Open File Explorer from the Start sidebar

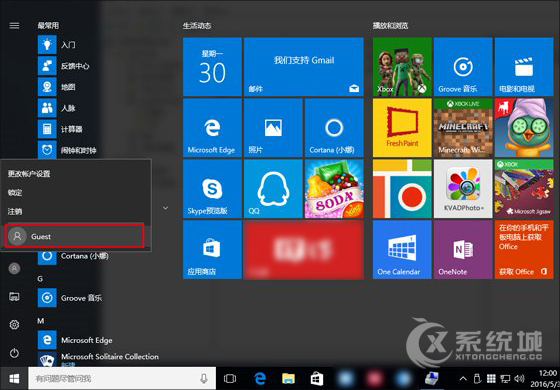click(x=14, y=296)
